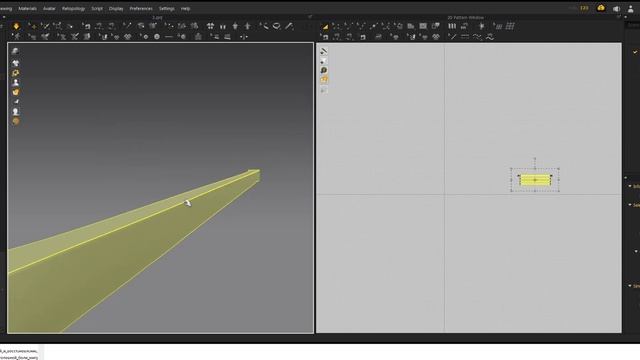Select the round button icon in second 3D toolbar row

(157, 37)
